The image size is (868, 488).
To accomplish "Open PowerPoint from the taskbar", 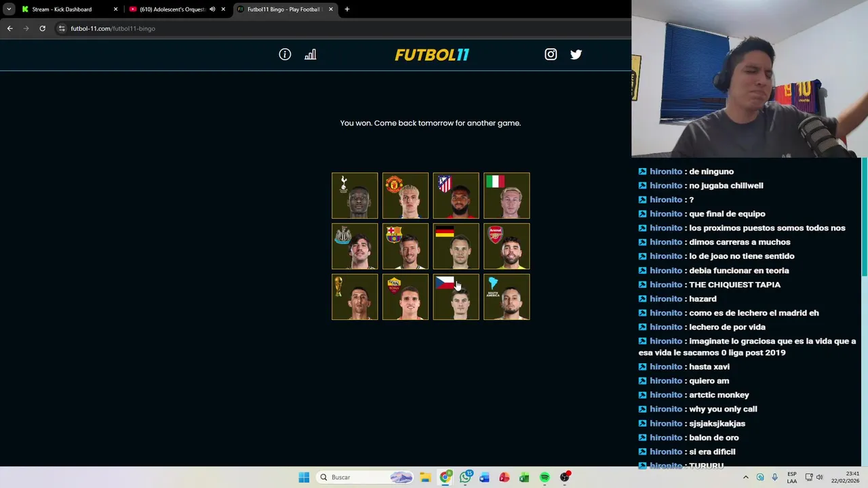I will pos(505,477).
